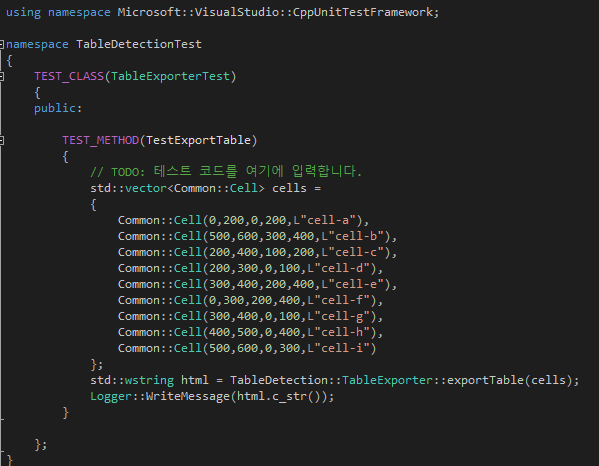Click the TableDetectionTest namespace name
599x466 pixels.
139,44
